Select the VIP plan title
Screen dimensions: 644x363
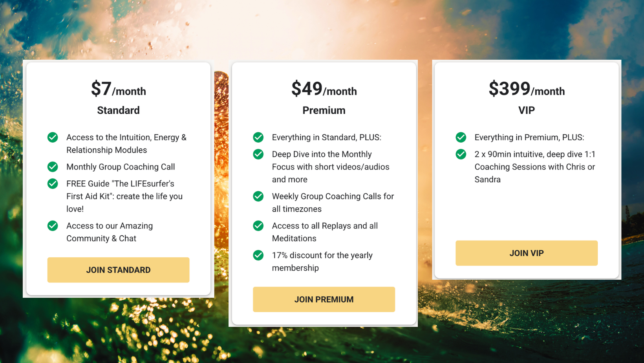point(526,110)
